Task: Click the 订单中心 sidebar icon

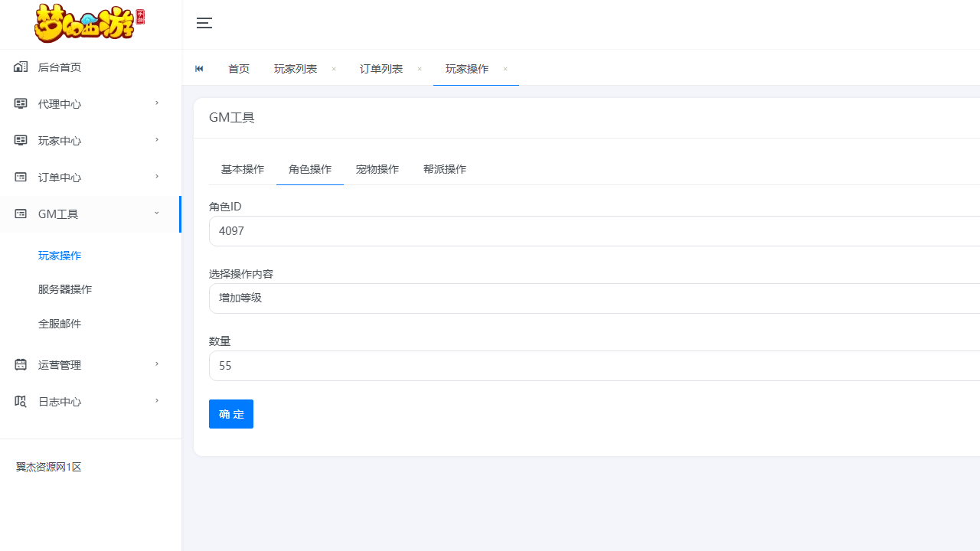Action: (x=21, y=178)
